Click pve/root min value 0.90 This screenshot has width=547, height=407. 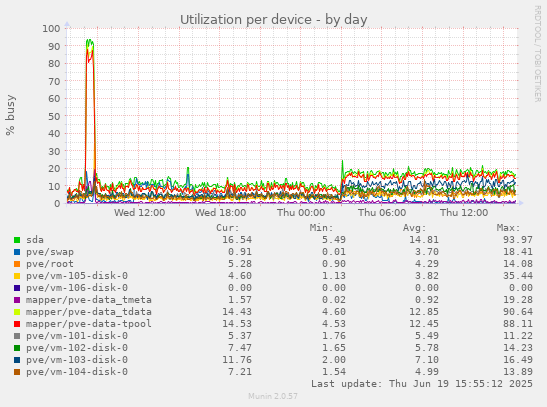pos(334,264)
